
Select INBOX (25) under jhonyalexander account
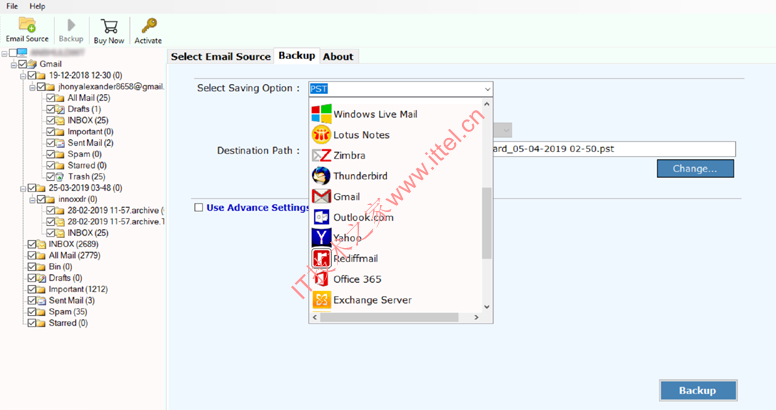pyautogui.click(x=88, y=120)
